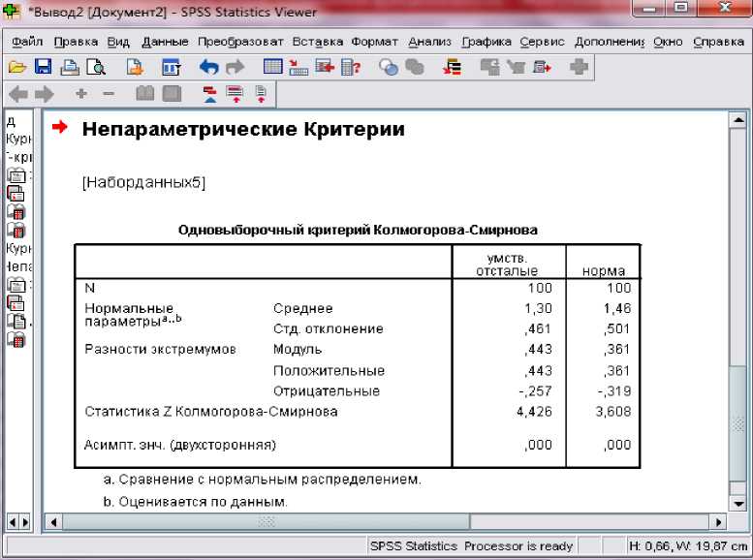Click the Стд. отклонение value ,501
Image resolution: width=753 pixels, height=560 pixels.
[x=617, y=329]
